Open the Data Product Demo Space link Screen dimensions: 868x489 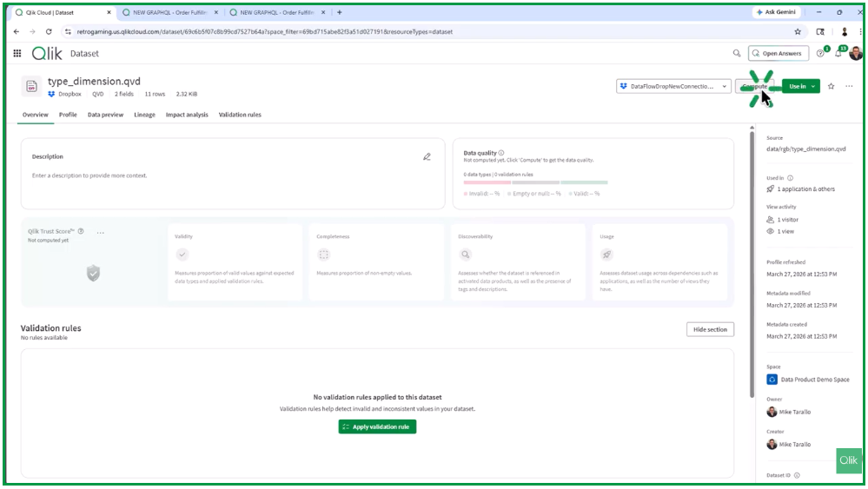[814, 380]
